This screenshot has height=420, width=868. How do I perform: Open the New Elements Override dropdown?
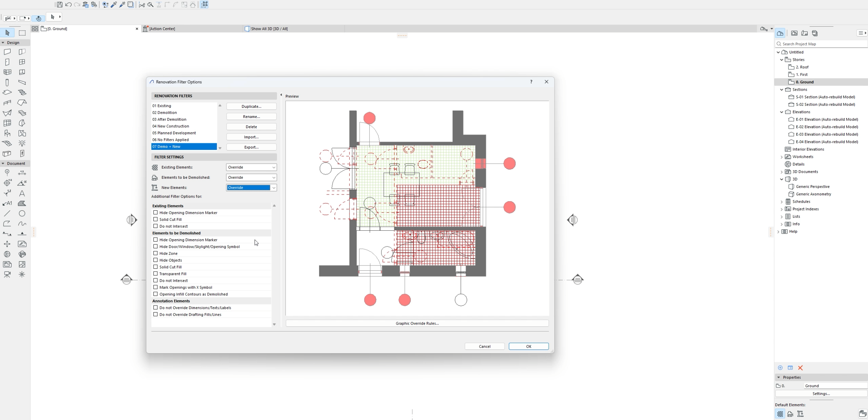[251, 188]
